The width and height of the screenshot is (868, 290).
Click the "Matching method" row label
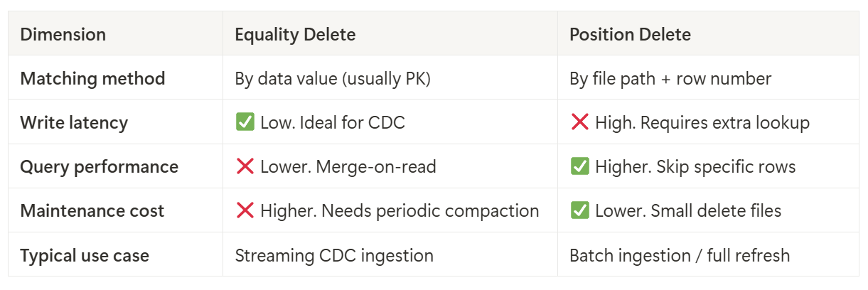(92, 78)
